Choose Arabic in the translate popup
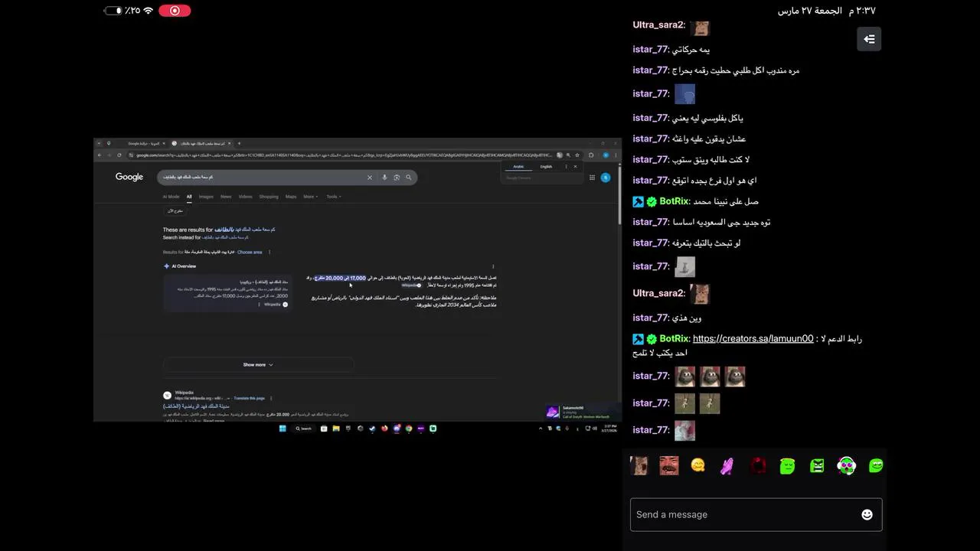 coord(518,166)
